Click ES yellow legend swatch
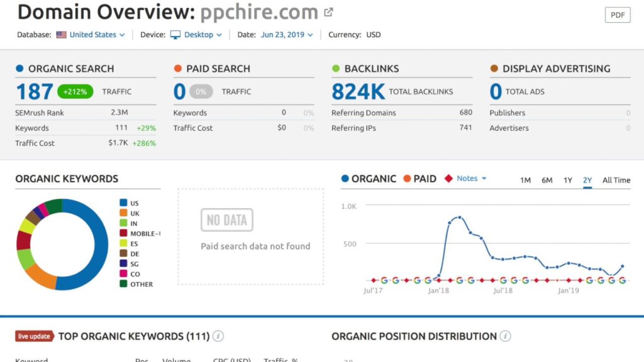 click(123, 243)
